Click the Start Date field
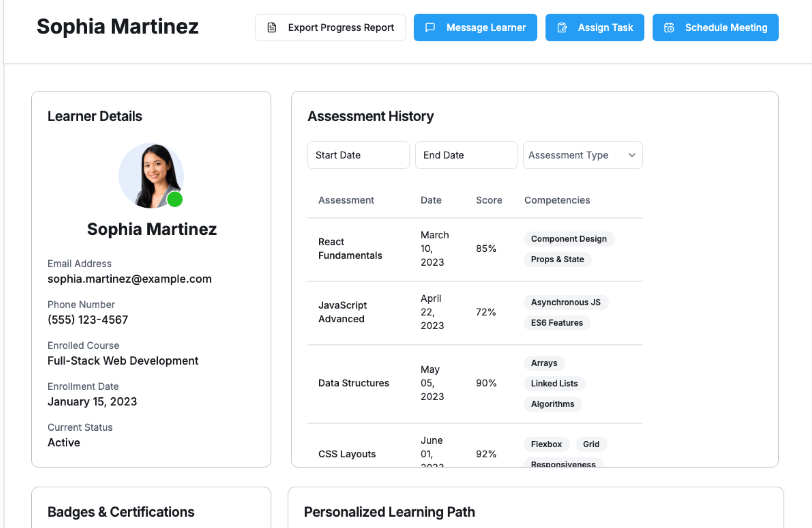812x528 pixels. [358, 155]
